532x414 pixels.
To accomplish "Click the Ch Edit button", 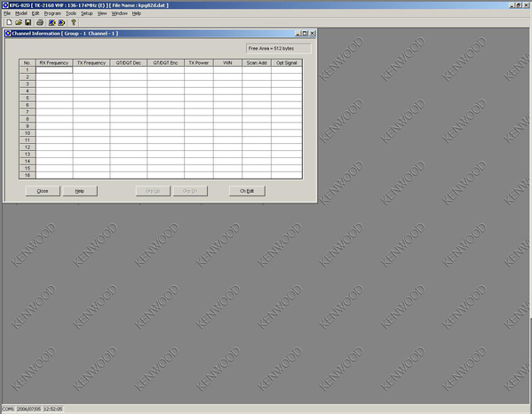I will [x=247, y=191].
